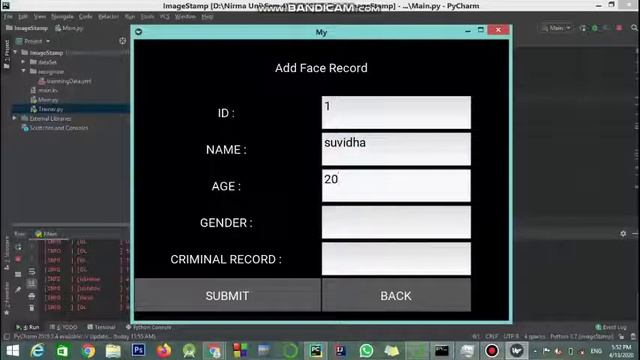Open PyCharm Code menu

85,17
